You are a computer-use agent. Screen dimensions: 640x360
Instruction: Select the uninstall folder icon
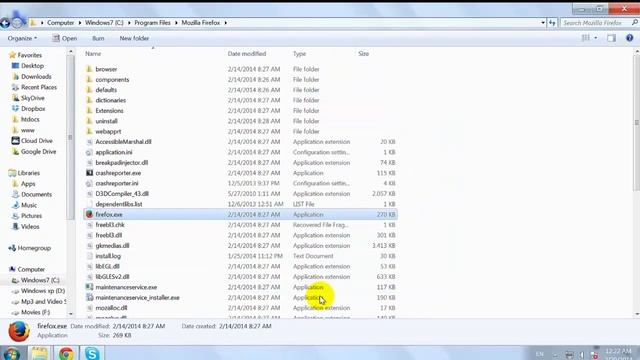tap(89, 121)
